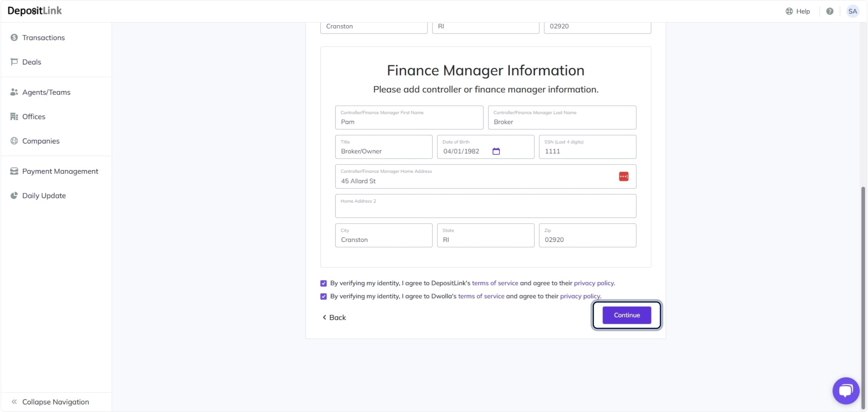Click the red password manager icon in Home Address
Image resolution: width=868 pixels, height=412 pixels.
point(623,177)
